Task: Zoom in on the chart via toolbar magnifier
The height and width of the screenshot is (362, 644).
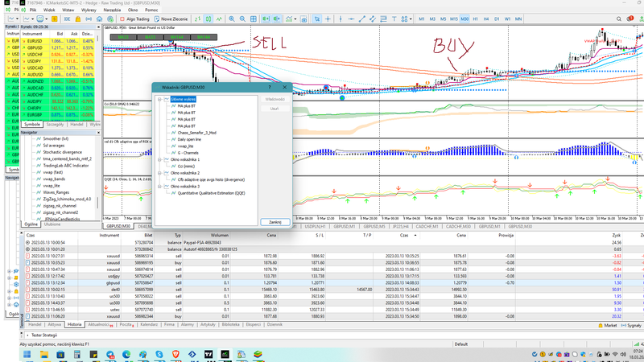Action: coord(232,18)
